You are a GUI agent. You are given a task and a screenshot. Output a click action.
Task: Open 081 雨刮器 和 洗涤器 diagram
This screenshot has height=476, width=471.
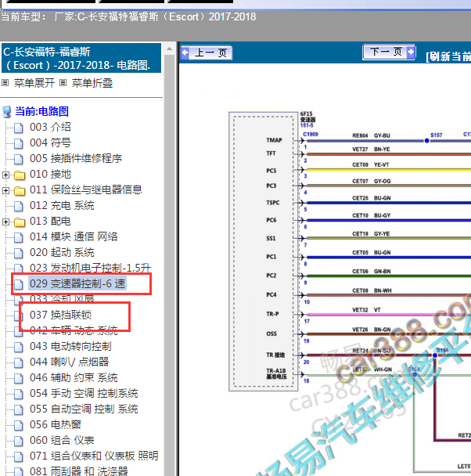79,471
